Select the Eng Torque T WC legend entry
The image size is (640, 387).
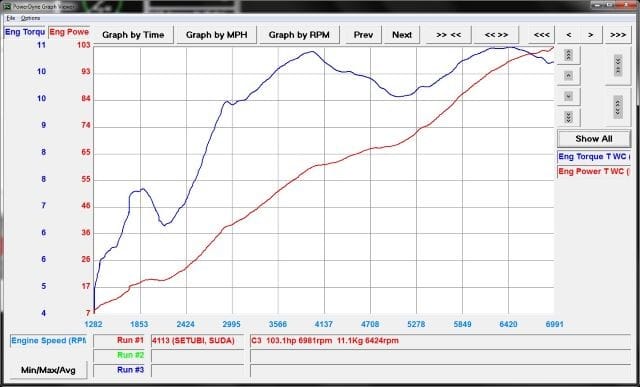click(594, 157)
